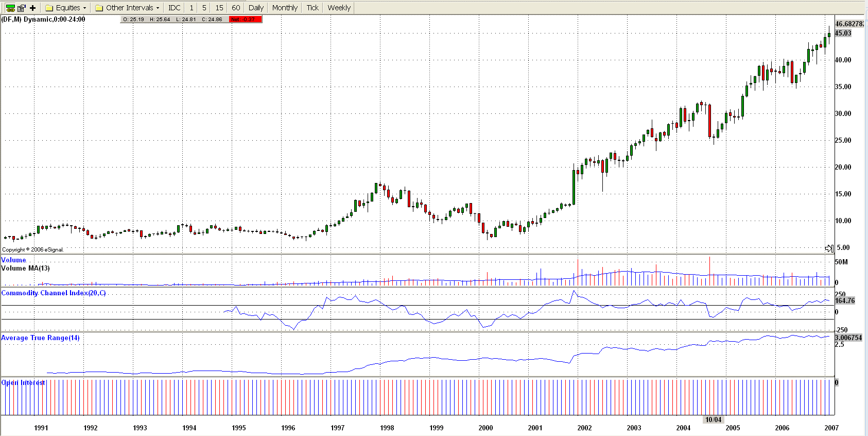868x436 pixels.
Task: Open the Other Intervals dropdown
Action: 128,8
